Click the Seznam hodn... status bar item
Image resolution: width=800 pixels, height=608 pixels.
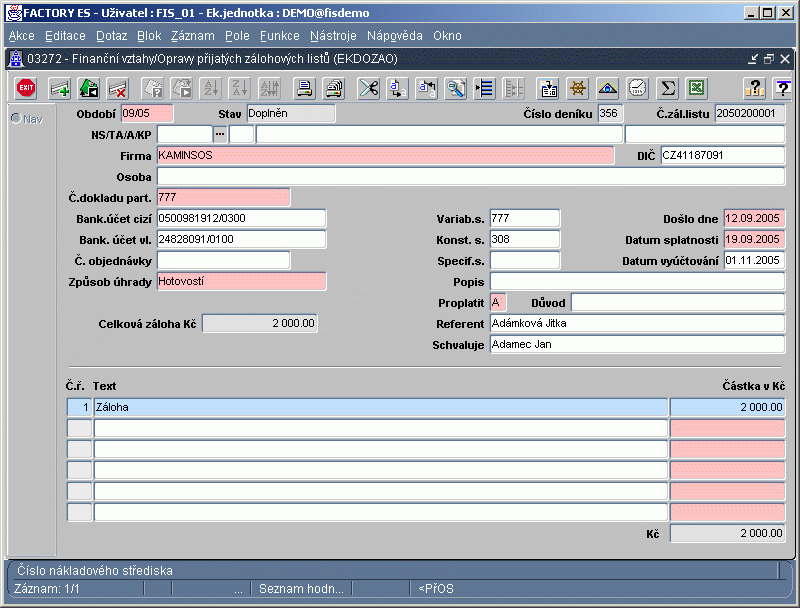(301, 589)
